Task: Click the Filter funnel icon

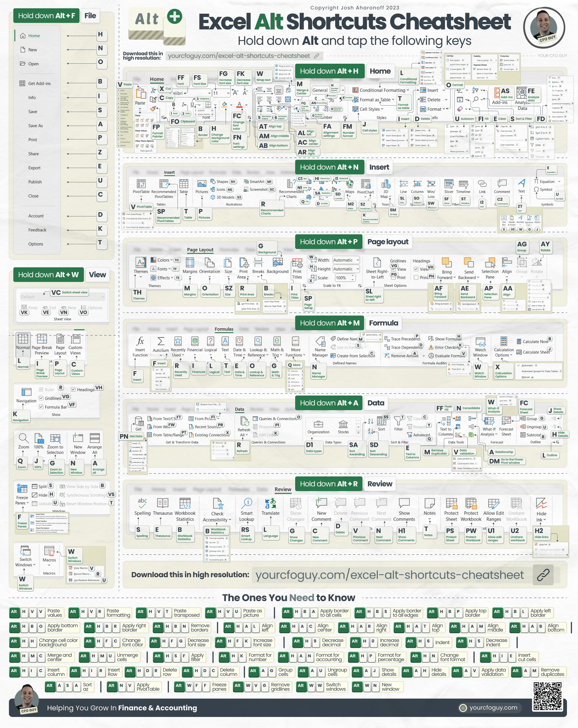Action: tap(398, 421)
